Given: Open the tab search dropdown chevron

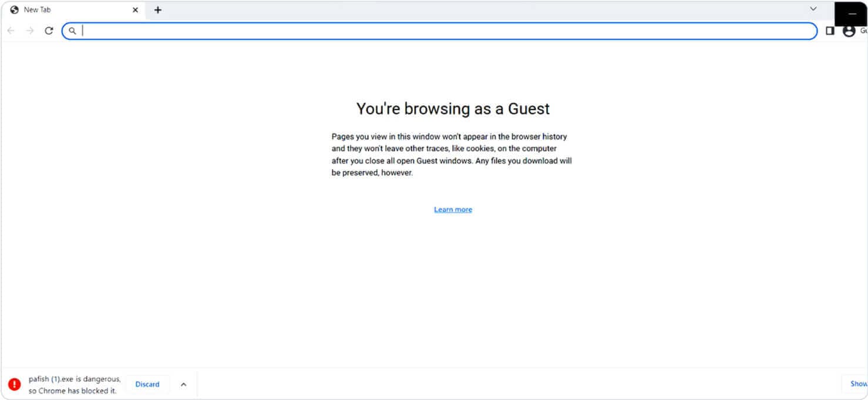Looking at the screenshot, I should (813, 9).
